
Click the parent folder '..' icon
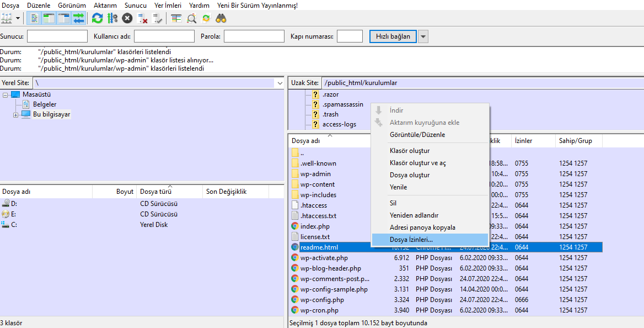295,153
